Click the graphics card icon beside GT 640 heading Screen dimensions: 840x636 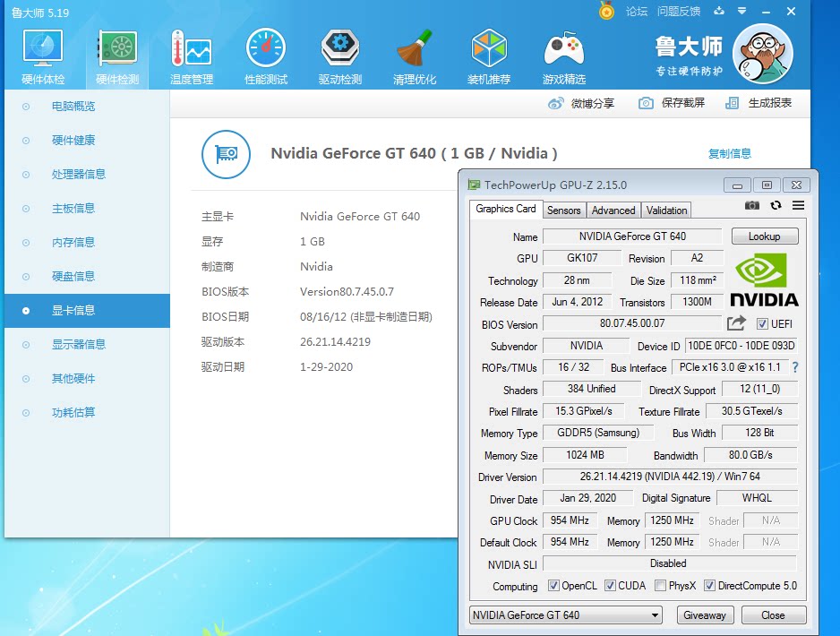(226, 154)
